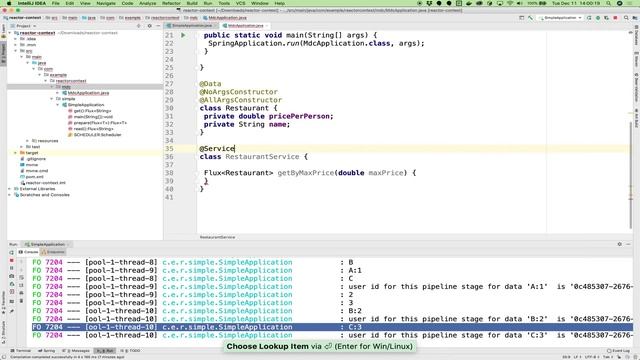
Task: Select pom.xml in the project tree
Action: (34, 177)
